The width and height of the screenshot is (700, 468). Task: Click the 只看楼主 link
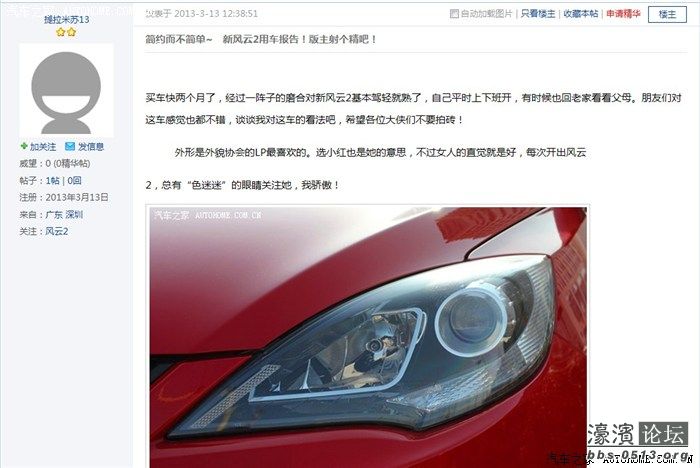(x=538, y=14)
